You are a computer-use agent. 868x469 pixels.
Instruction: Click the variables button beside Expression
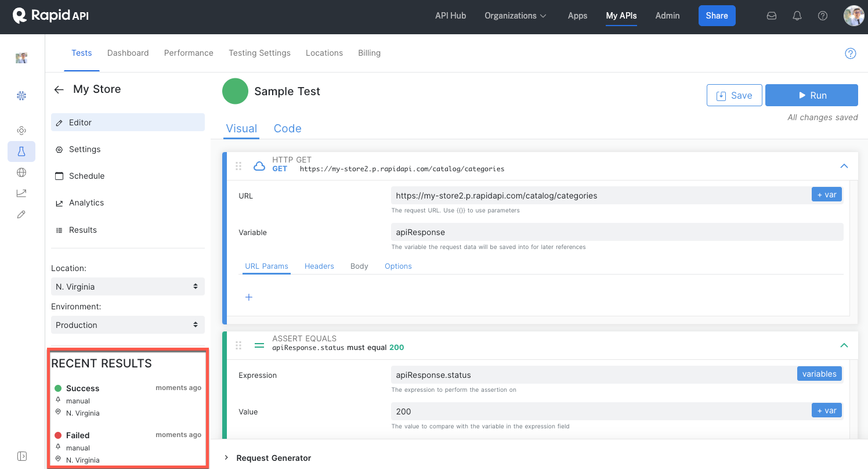[x=819, y=374]
